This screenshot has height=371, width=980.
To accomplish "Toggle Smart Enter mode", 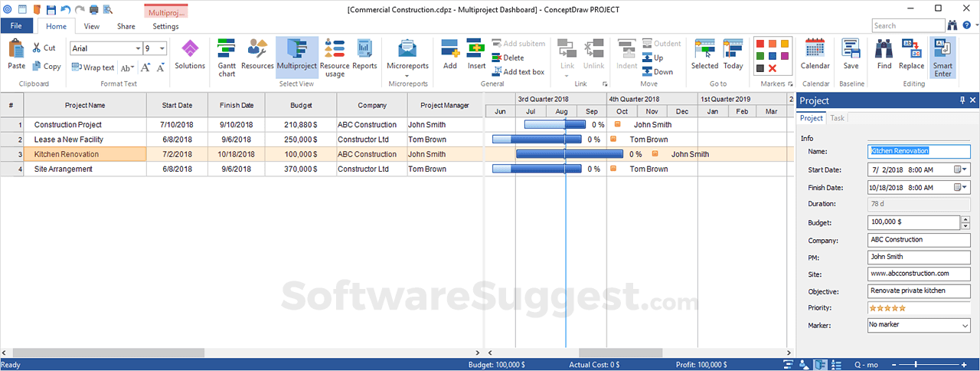I will 943,57.
